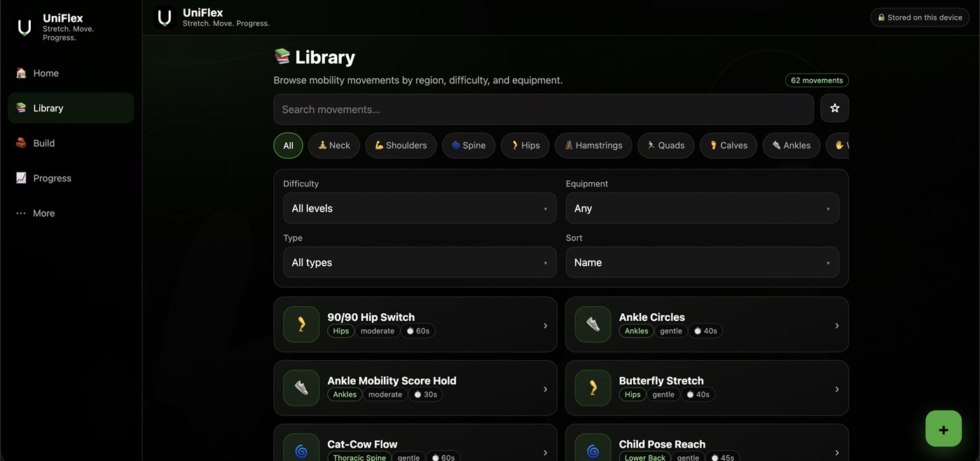
Task: Select the All region filter
Action: click(288, 146)
